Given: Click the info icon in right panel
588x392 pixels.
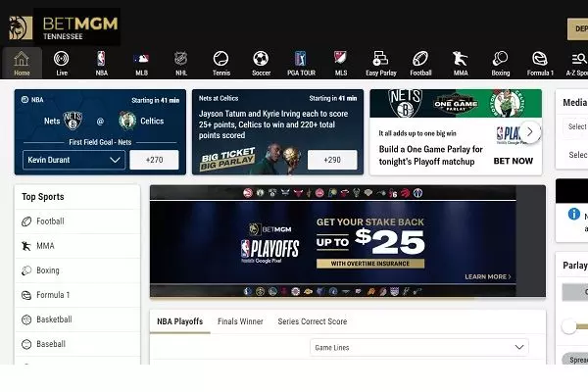Looking at the screenshot, I should coord(573,215).
